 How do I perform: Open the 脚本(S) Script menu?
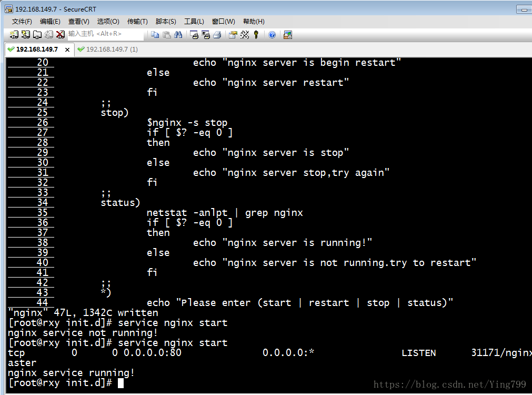click(x=166, y=22)
